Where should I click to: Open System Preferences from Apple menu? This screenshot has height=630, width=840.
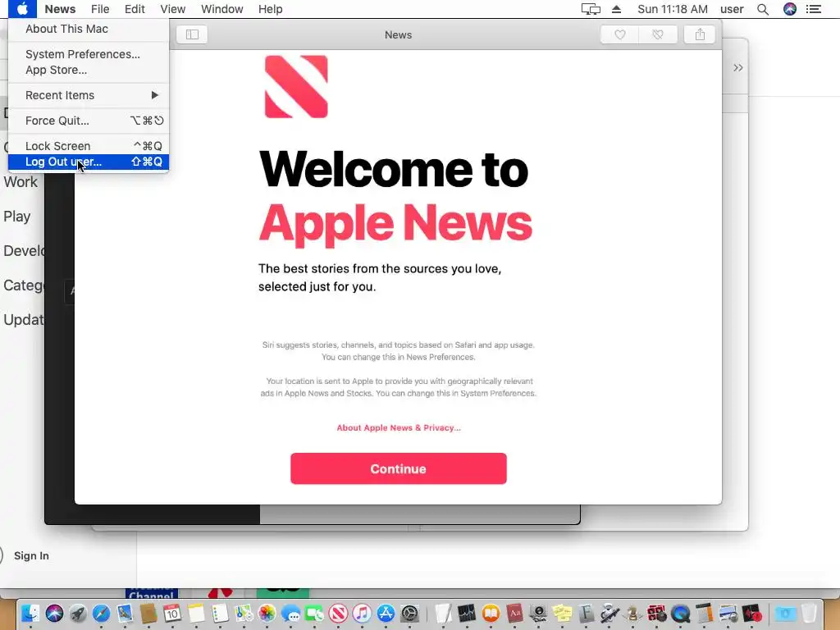[89, 54]
